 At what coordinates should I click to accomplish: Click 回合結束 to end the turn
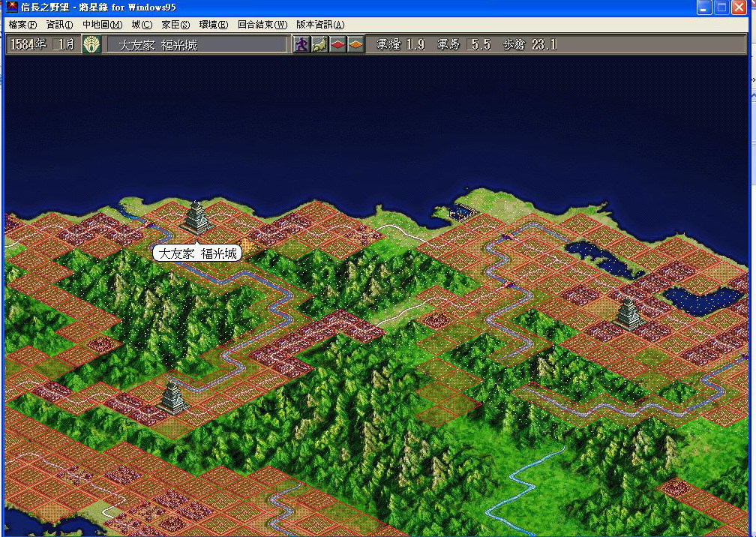pos(262,25)
